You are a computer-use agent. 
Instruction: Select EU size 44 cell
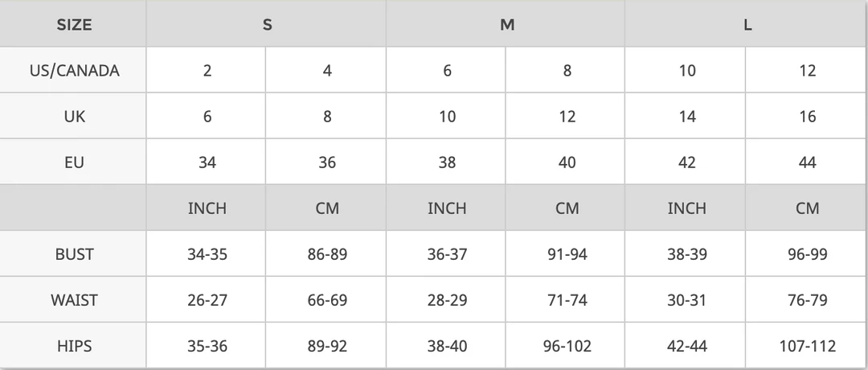807,162
